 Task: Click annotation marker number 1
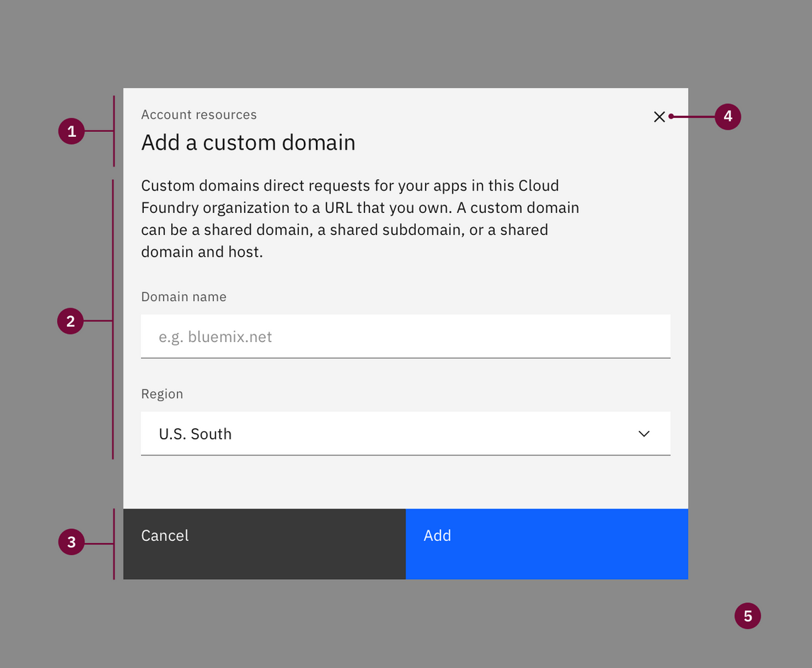[71, 131]
